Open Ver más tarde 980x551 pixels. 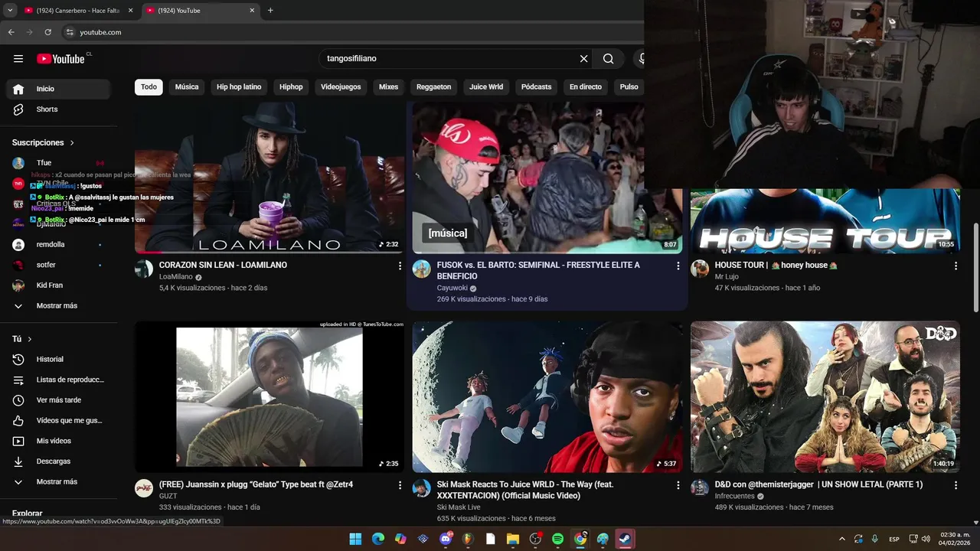pyautogui.click(x=58, y=400)
